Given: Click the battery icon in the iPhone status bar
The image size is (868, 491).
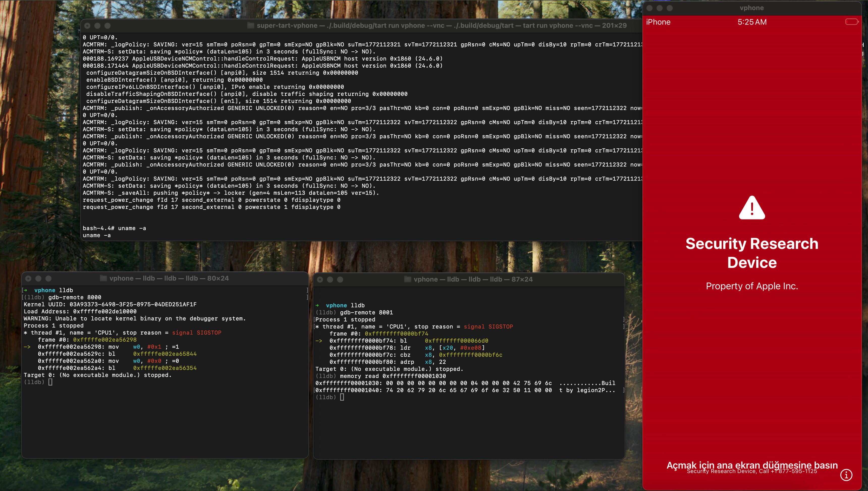Looking at the screenshot, I should 852,22.
